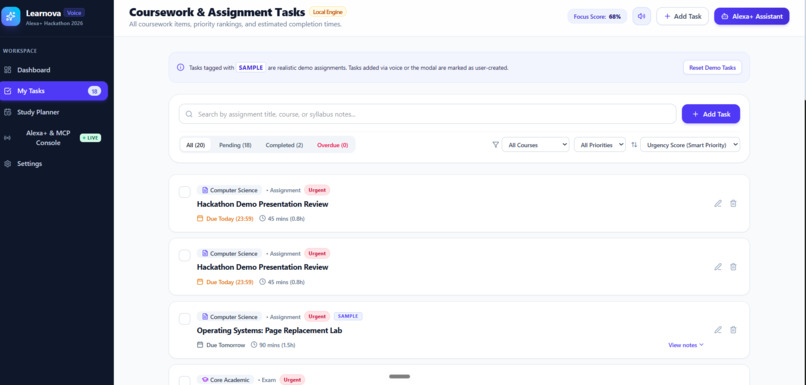Click the Focus Score 68% indicator
The image size is (806, 385).
pos(597,16)
